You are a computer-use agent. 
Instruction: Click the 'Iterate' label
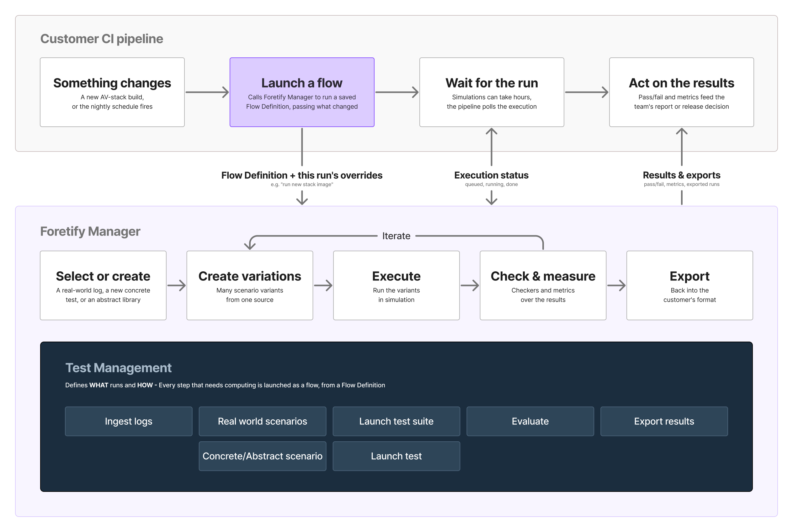click(x=396, y=236)
